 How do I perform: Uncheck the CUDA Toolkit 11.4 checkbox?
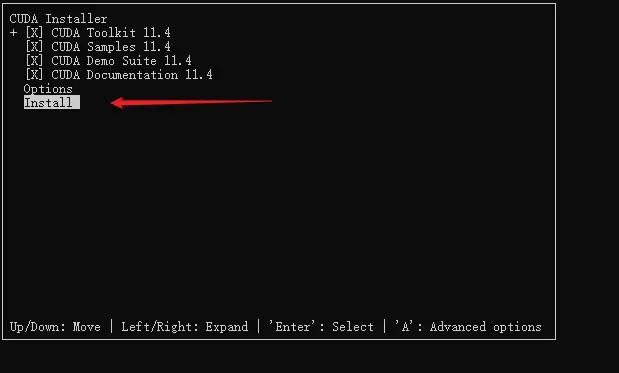click(34, 33)
